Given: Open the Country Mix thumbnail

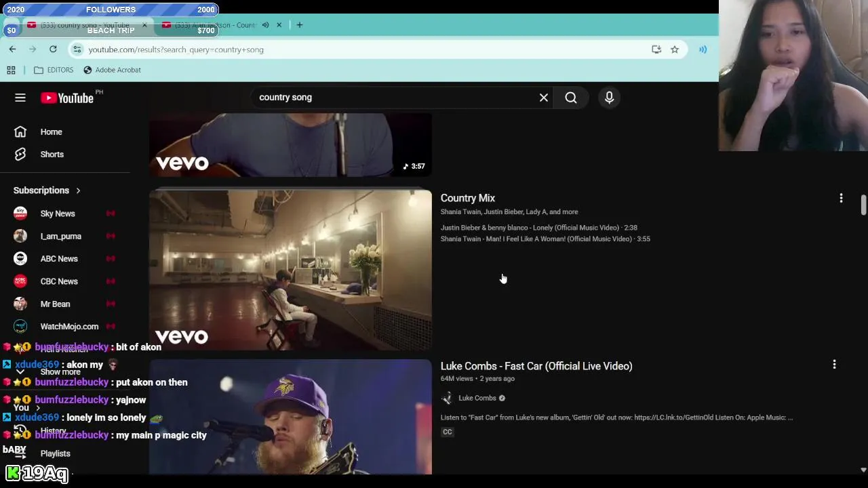Looking at the screenshot, I should tap(290, 270).
